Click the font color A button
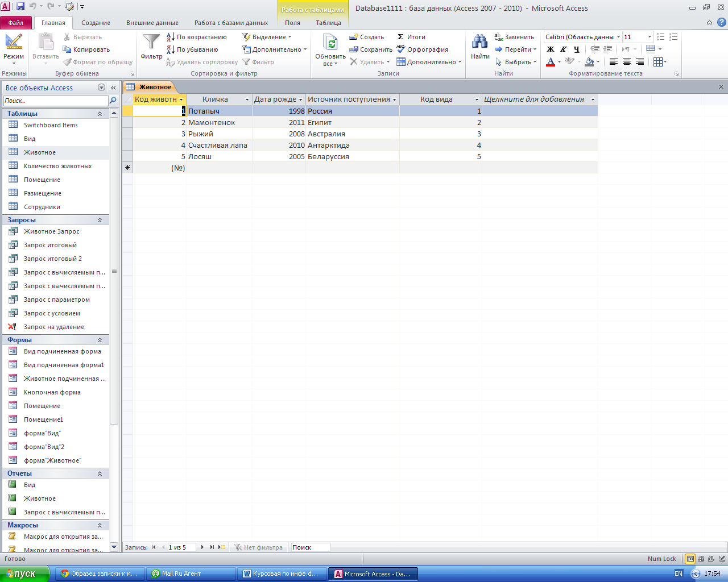The image size is (728, 582). [x=551, y=62]
